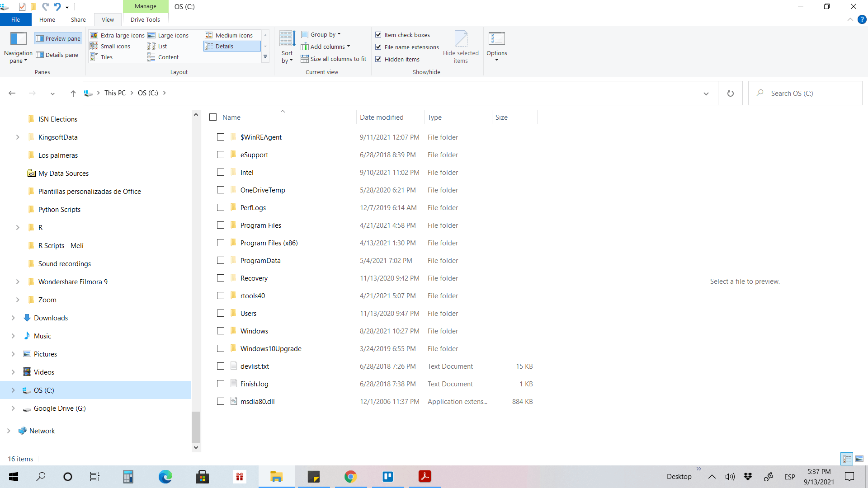Open the Home ribbon tab
Image resolution: width=868 pixels, height=488 pixels.
pos(47,19)
